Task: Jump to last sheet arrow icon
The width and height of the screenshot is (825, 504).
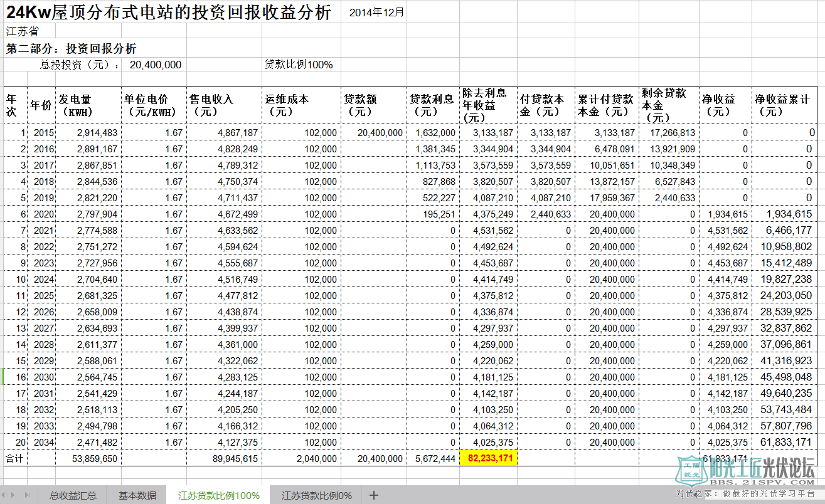Action: click(x=26, y=495)
